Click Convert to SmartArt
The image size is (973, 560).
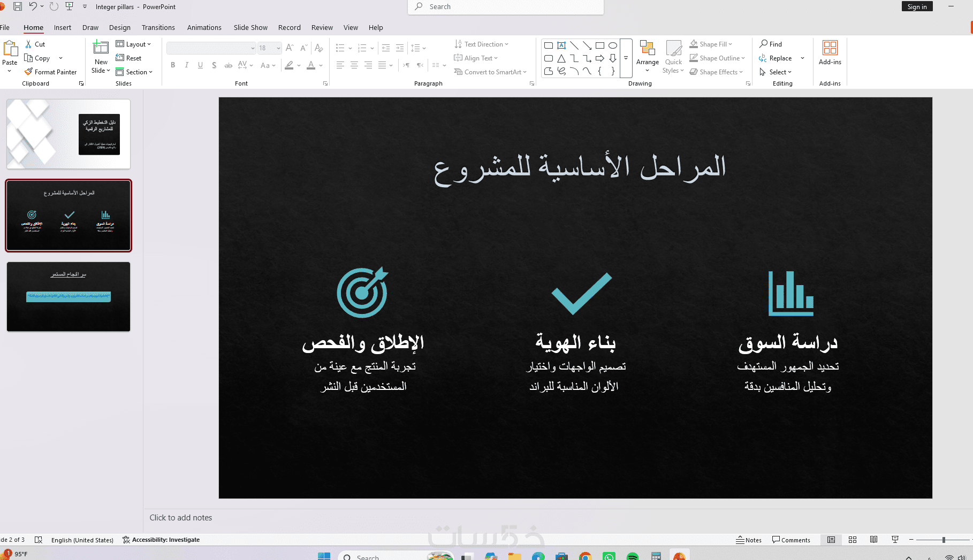coord(490,72)
